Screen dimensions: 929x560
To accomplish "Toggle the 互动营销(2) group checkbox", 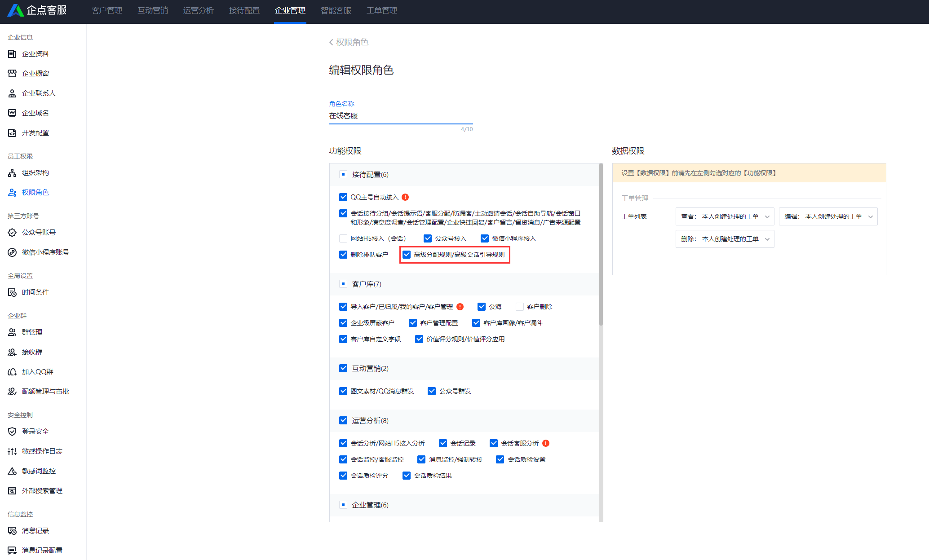I will pos(343,368).
